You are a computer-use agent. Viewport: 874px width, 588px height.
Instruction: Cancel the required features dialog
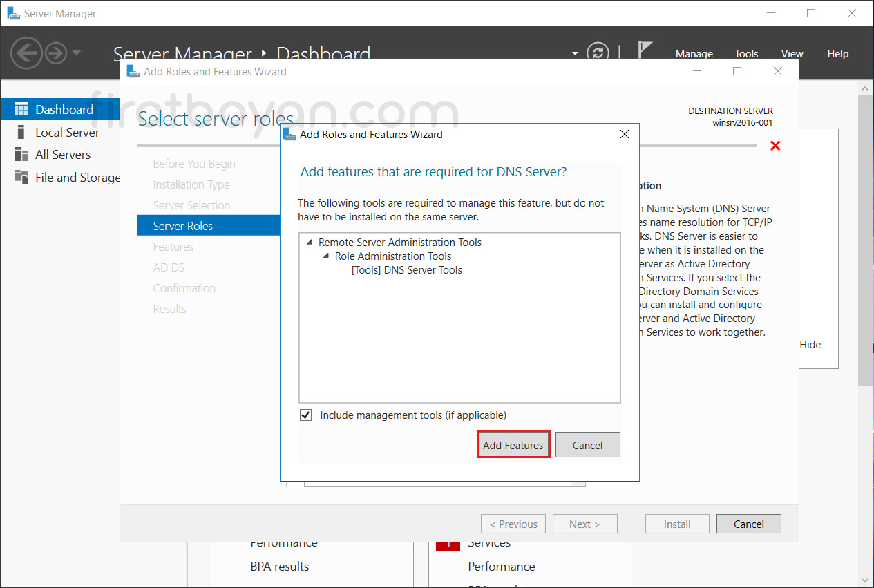[587, 445]
